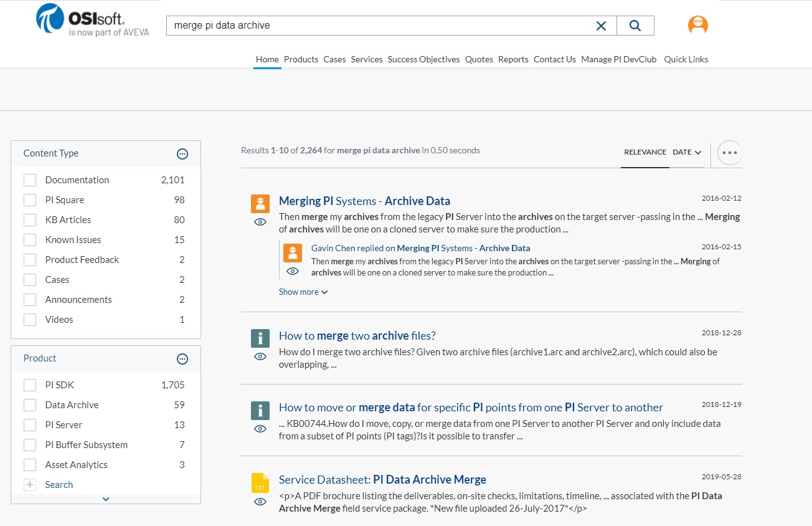Clear the search box with X icon
This screenshot has height=526, width=812.
(601, 26)
